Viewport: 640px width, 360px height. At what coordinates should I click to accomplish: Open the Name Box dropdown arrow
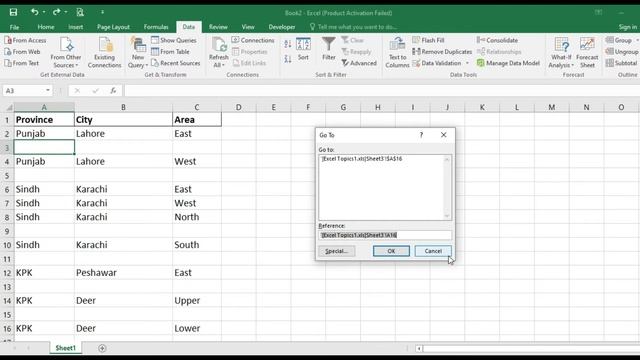(48, 91)
